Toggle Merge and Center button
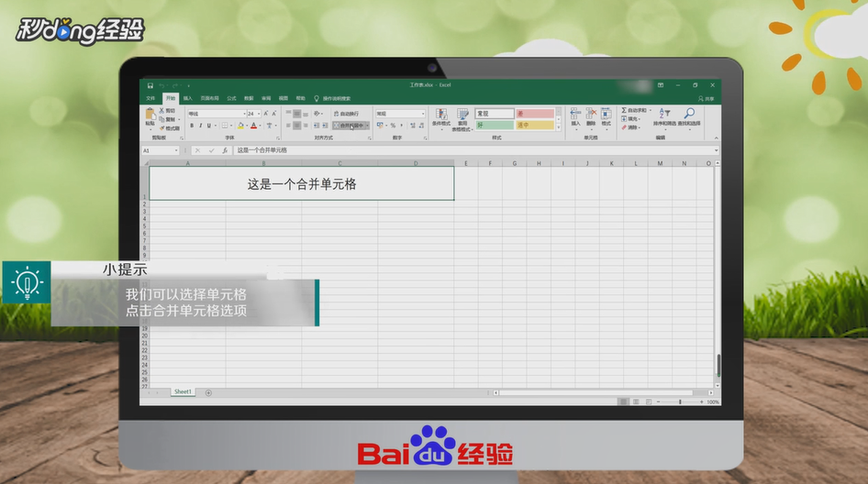Viewport: 868px width, 484px height. [x=349, y=126]
